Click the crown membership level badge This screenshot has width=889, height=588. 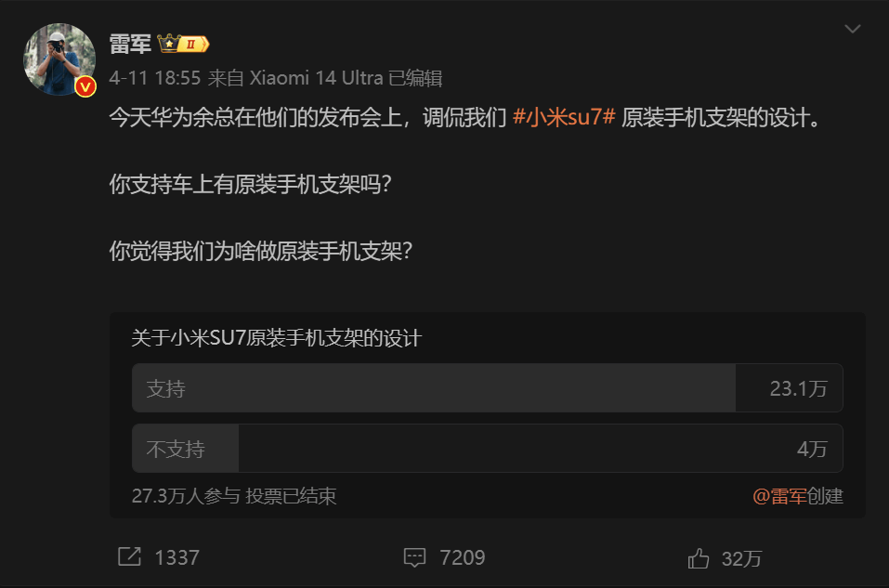tap(184, 44)
